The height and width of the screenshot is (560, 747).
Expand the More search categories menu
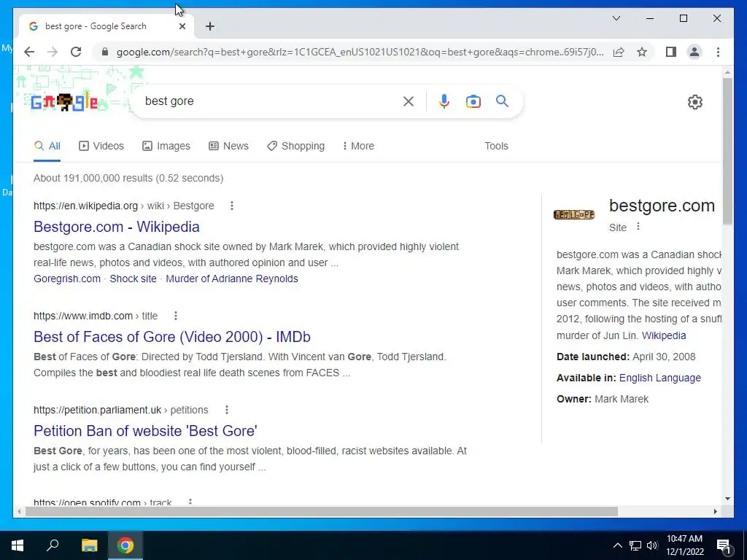[358, 146]
